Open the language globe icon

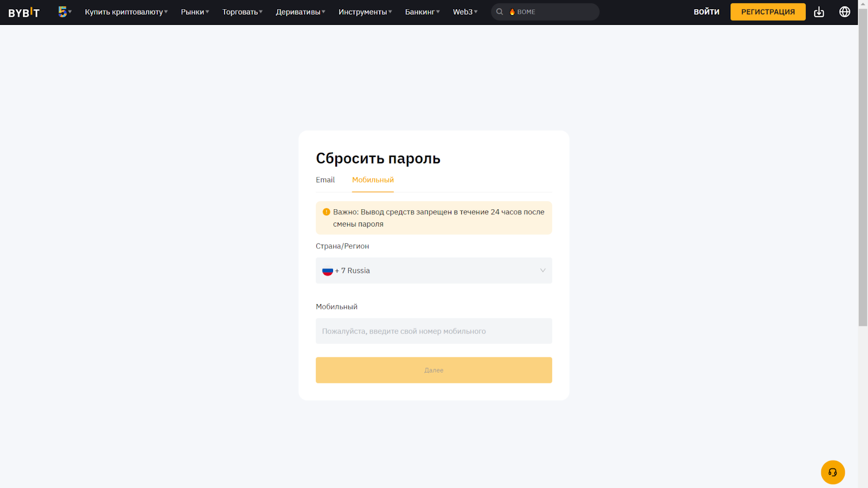(845, 12)
